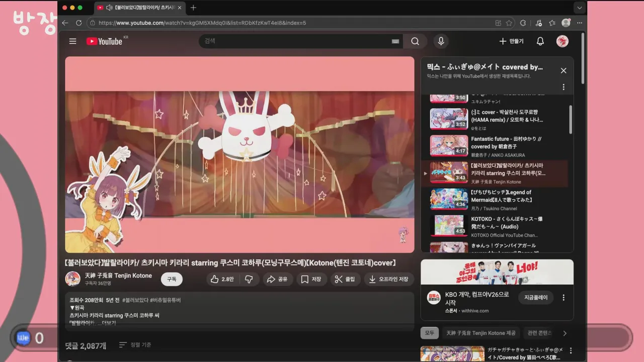Go back with the browser back arrow
The width and height of the screenshot is (644, 362).
[x=65, y=23]
